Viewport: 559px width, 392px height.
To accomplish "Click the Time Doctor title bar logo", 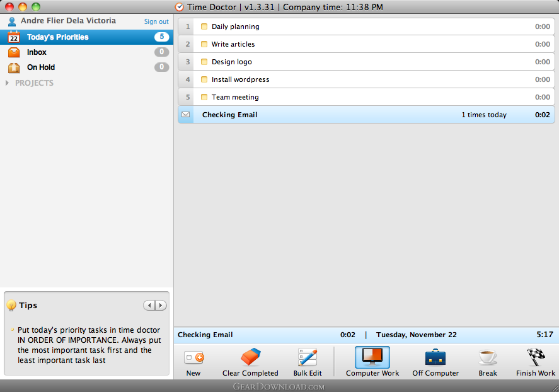I will coord(180,7).
